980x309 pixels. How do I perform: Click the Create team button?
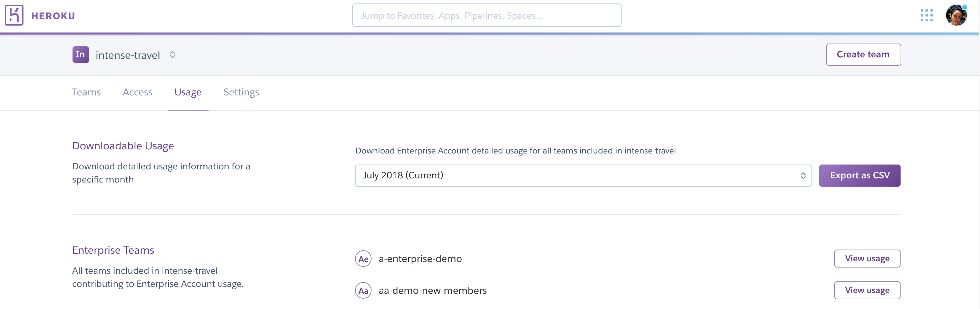(863, 55)
